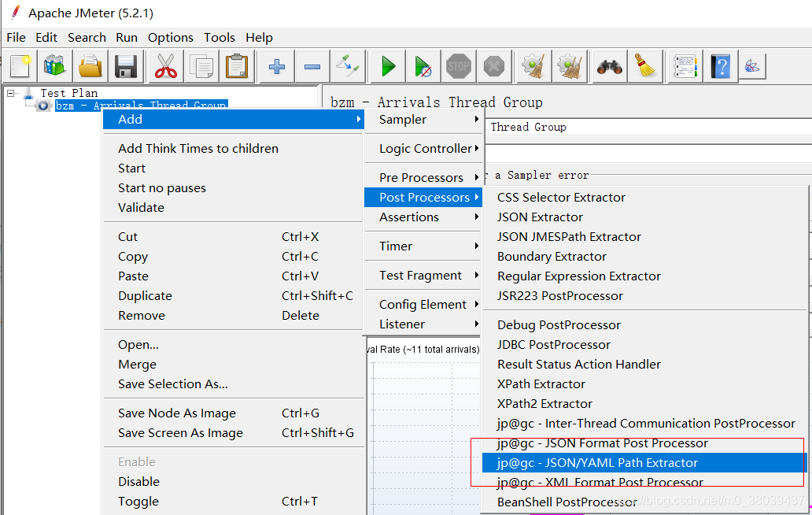Open Function Helper dialog icon
Image resolution: width=812 pixels, height=515 pixels.
685,66
